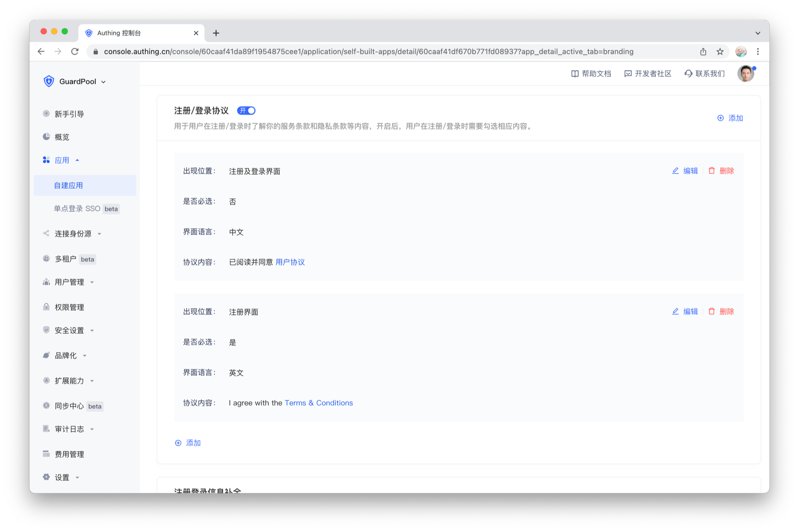Toggle the registration/login agreement switch off
The image size is (799, 532).
pyautogui.click(x=246, y=111)
